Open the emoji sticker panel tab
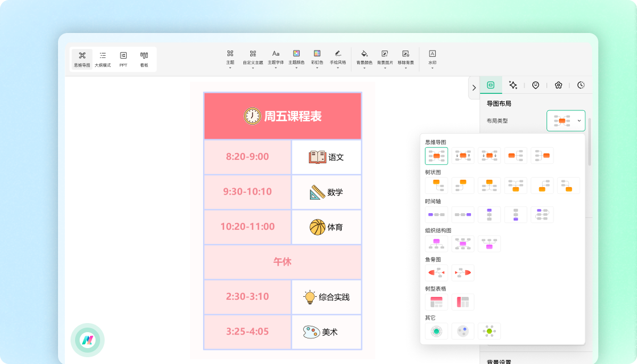 536,85
